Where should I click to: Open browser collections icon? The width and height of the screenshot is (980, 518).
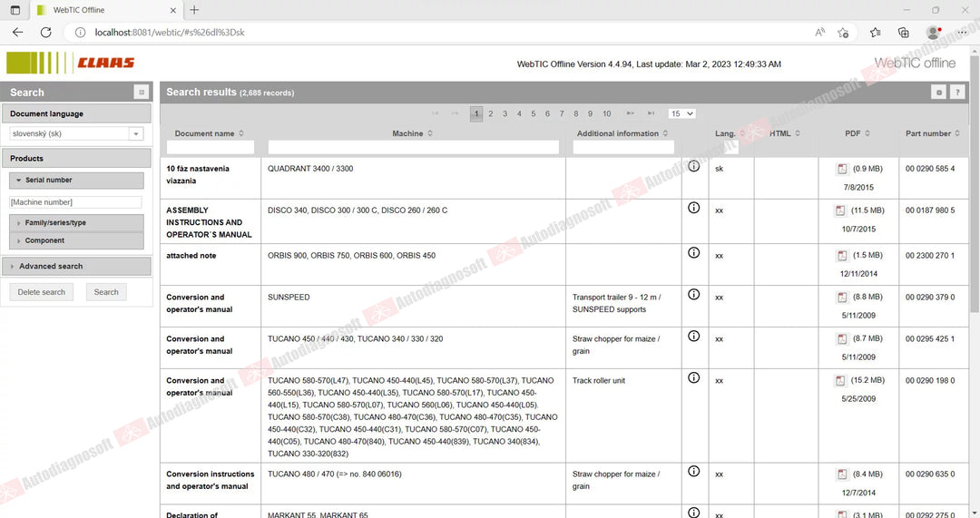coord(904,33)
